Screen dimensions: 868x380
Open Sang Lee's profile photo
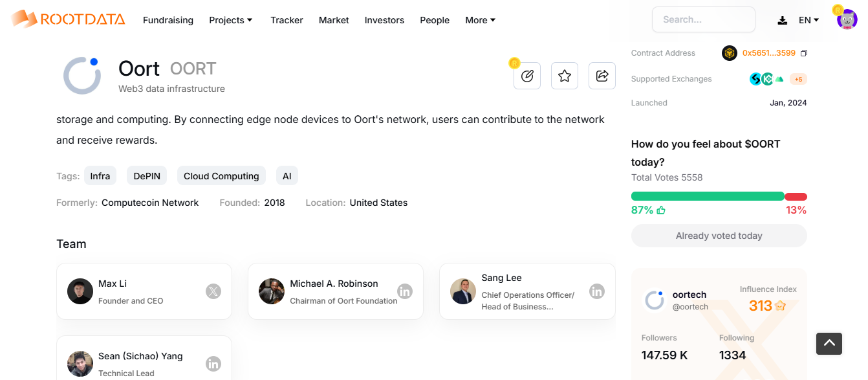click(x=463, y=291)
